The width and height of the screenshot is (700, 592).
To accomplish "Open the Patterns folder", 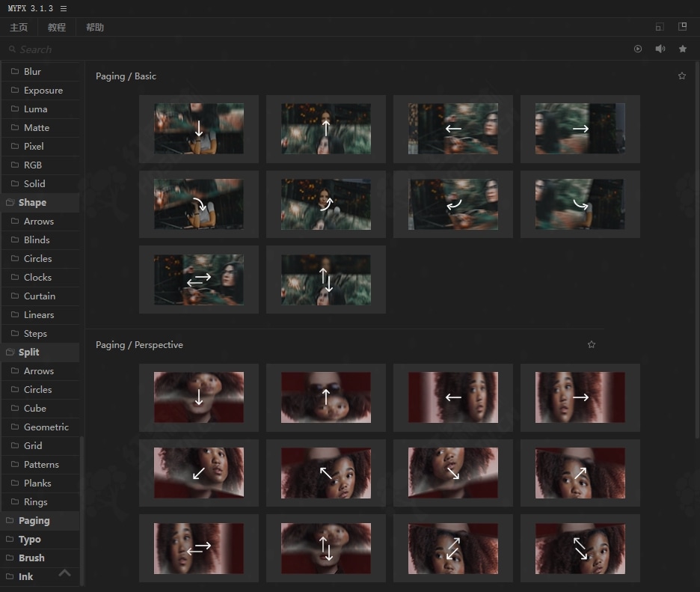I will [40, 465].
